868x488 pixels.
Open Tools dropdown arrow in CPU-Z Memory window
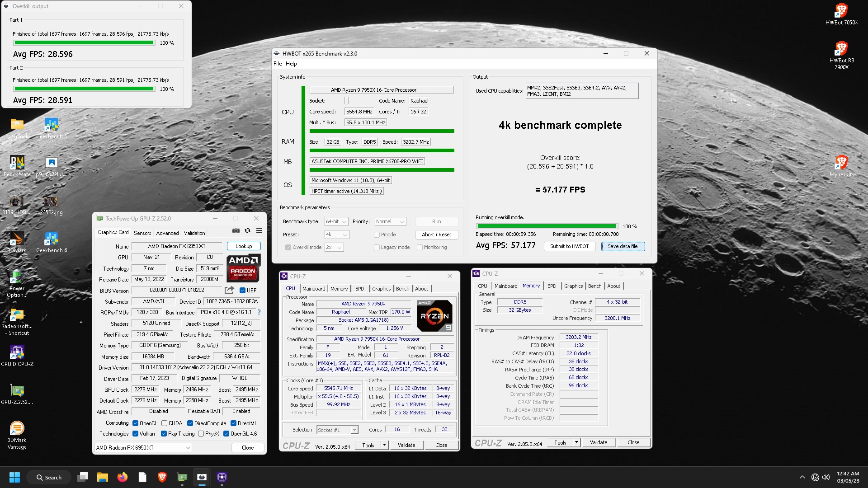pos(576,442)
